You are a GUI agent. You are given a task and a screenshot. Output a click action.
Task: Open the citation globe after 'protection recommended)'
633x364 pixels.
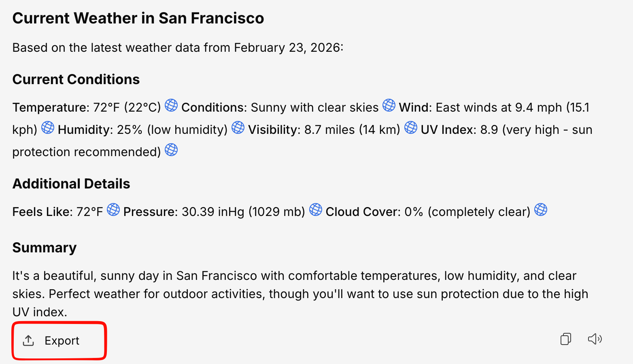(x=171, y=150)
